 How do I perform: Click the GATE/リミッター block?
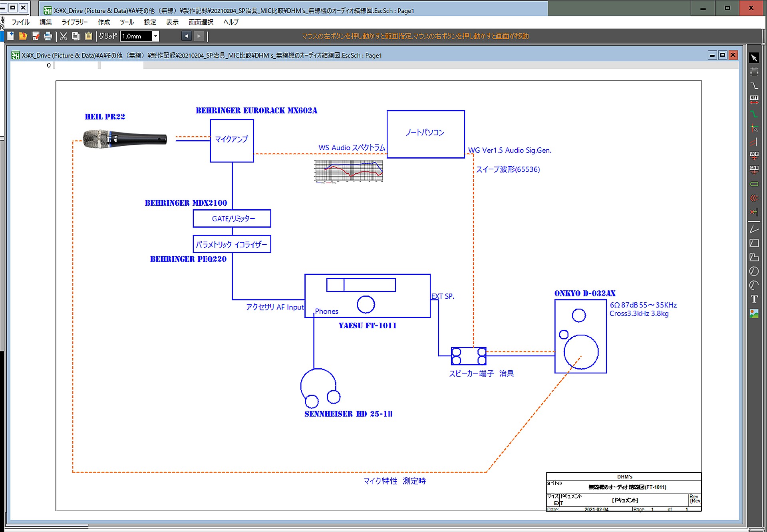click(x=232, y=218)
